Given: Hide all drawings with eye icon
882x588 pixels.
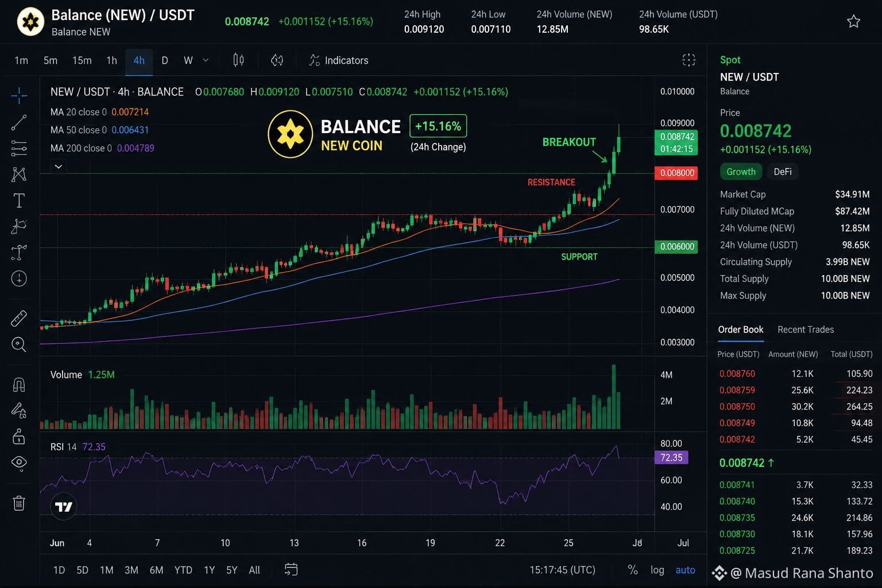Looking at the screenshot, I should coord(19,462).
